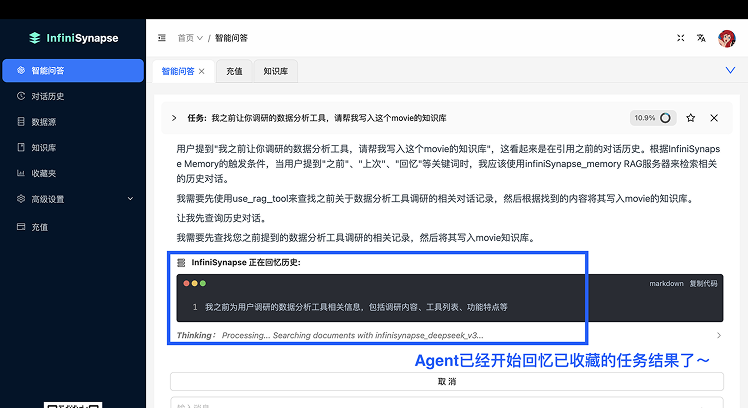Expand the Thinking details arrow

[x=719, y=335]
